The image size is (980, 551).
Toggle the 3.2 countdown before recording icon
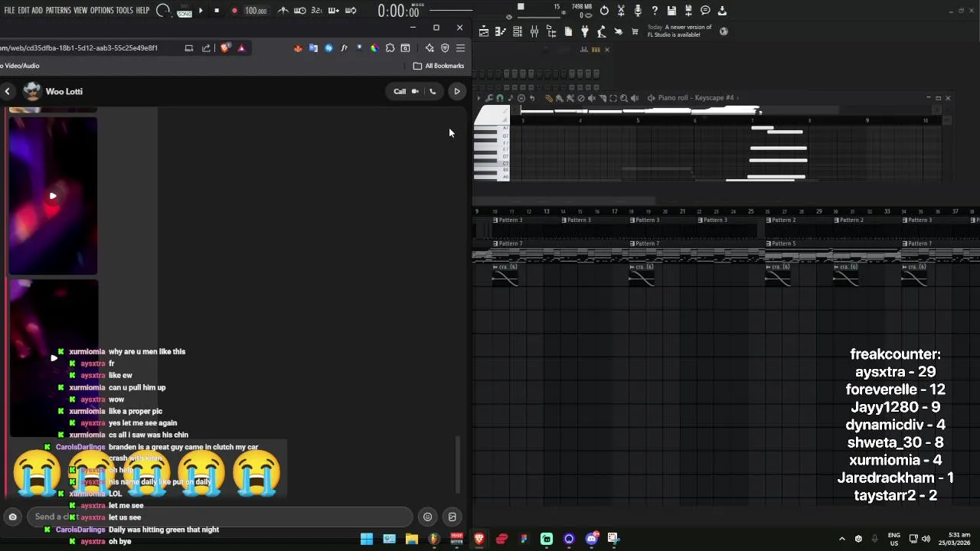(x=317, y=11)
